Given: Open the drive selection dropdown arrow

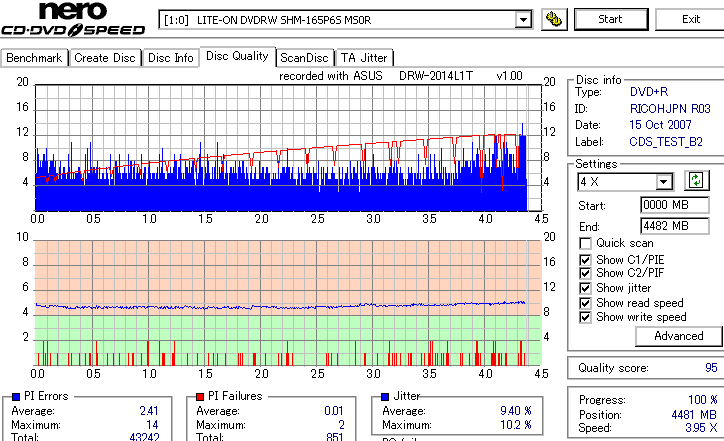Looking at the screenshot, I should pos(523,20).
